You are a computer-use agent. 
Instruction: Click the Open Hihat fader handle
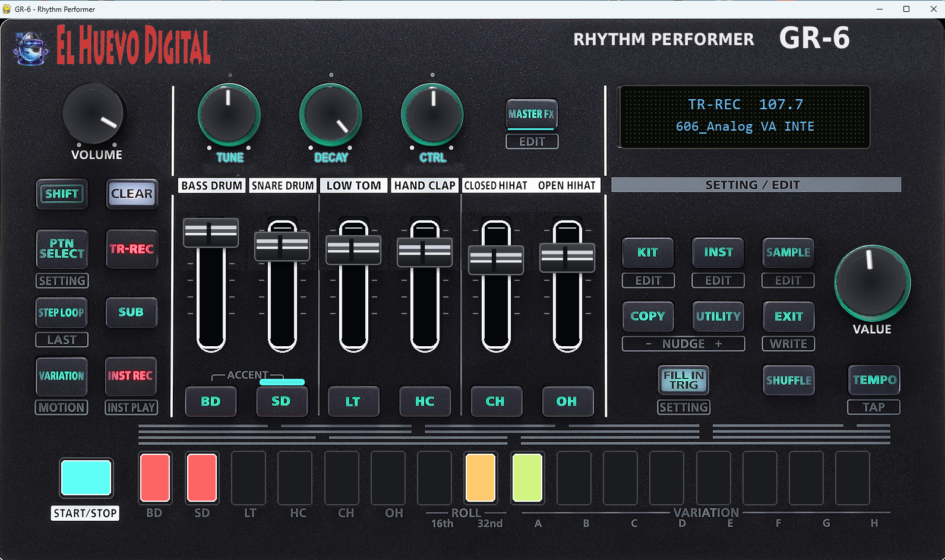point(567,257)
